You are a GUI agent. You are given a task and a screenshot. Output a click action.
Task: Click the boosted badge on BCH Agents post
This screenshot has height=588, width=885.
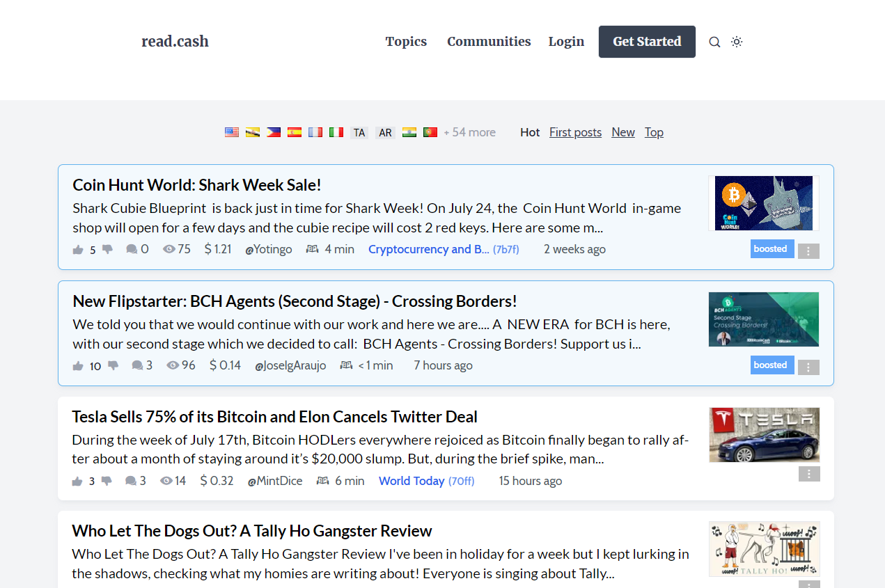click(772, 365)
